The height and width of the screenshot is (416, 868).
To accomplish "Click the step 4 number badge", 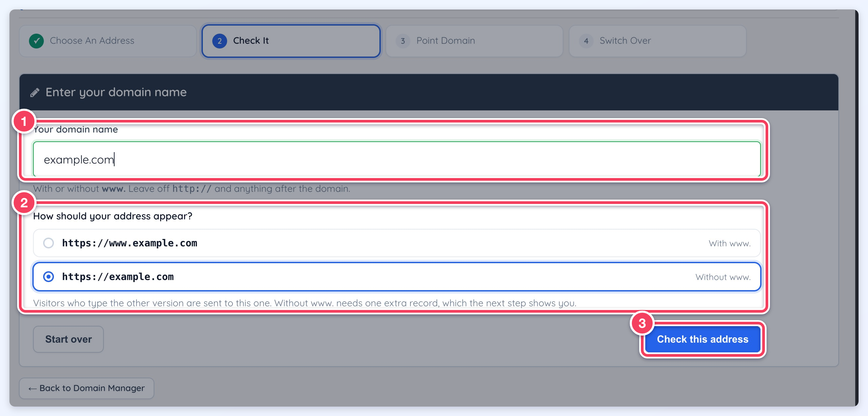I will coord(586,41).
